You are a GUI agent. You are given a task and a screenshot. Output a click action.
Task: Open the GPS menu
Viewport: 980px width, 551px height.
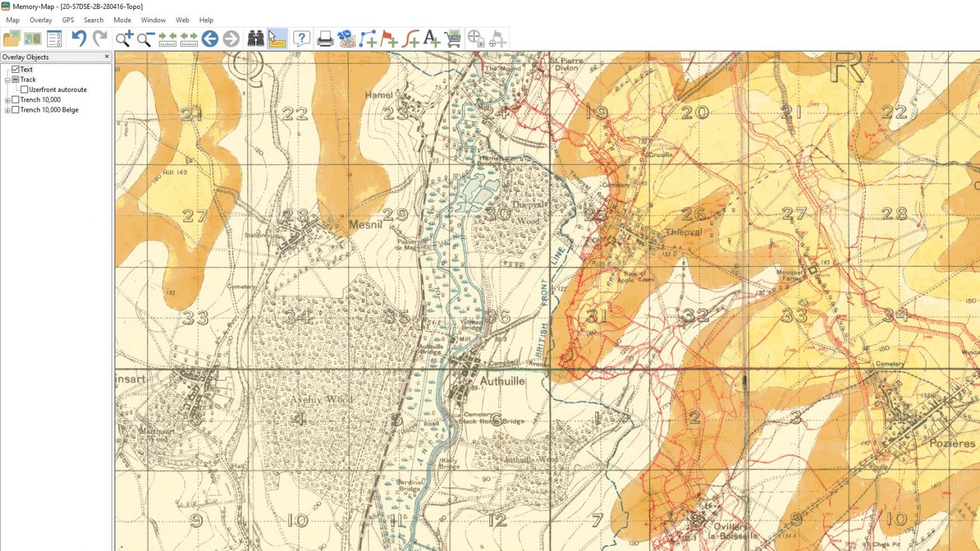click(x=68, y=20)
